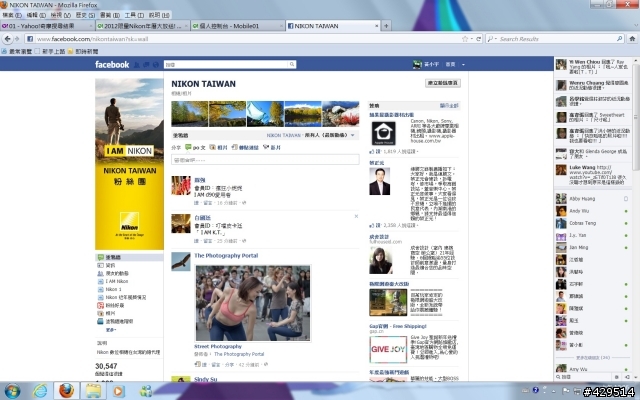
Task: Click the Facebook logo
Action: pos(112,64)
